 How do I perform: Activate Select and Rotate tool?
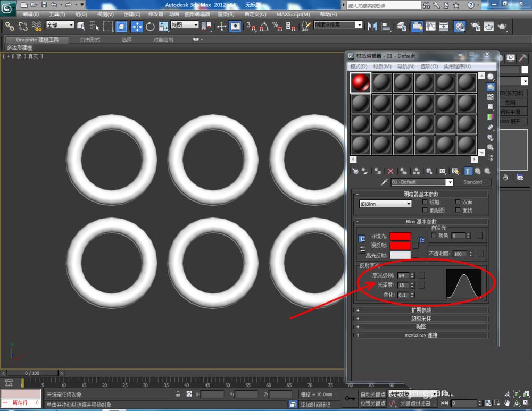[150, 27]
